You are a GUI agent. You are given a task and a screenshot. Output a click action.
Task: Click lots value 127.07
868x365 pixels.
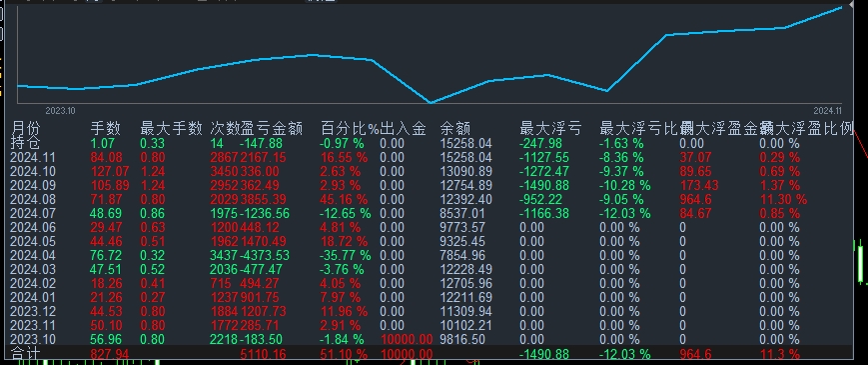pos(110,172)
